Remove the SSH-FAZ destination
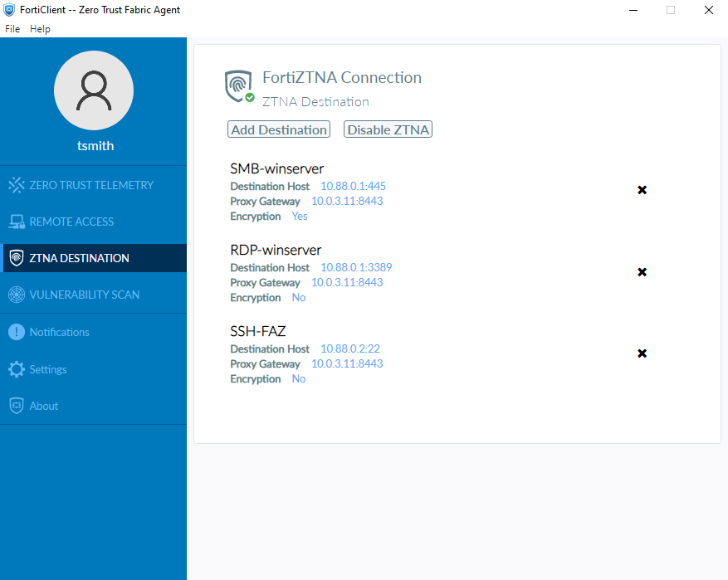The height and width of the screenshot is (580, 728). click(642, 353)
